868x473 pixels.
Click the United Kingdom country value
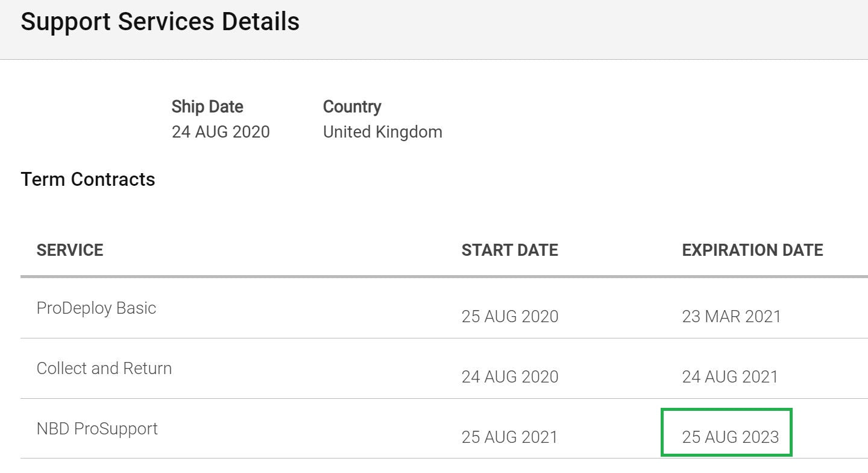click(x=383, y=132)
